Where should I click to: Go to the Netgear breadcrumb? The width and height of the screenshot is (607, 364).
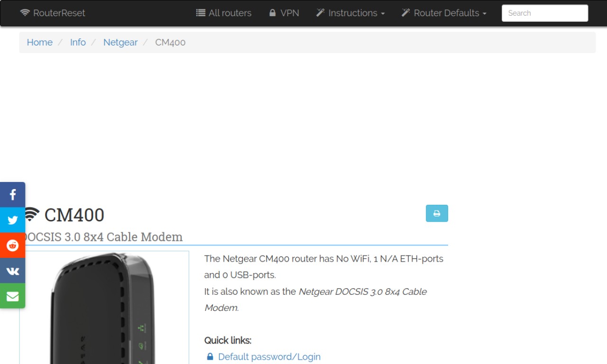[x=120, y=42]
